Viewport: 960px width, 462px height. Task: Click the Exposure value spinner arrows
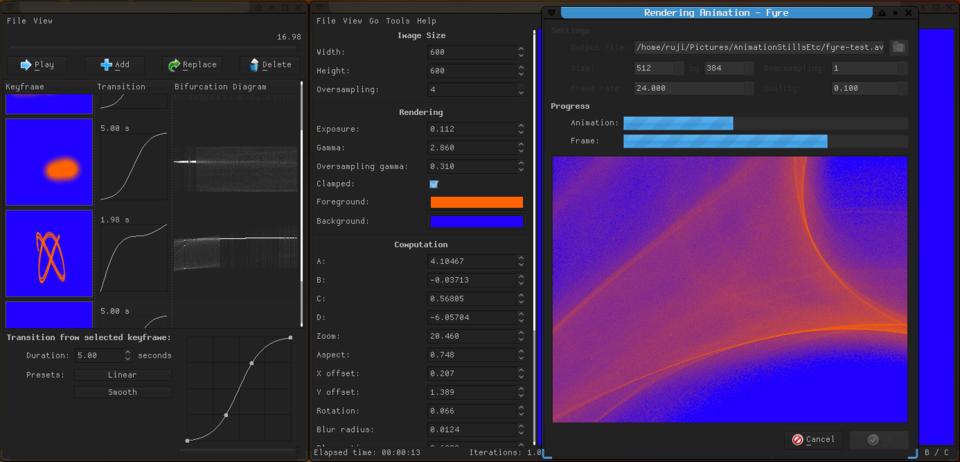(x=520, y=129)
